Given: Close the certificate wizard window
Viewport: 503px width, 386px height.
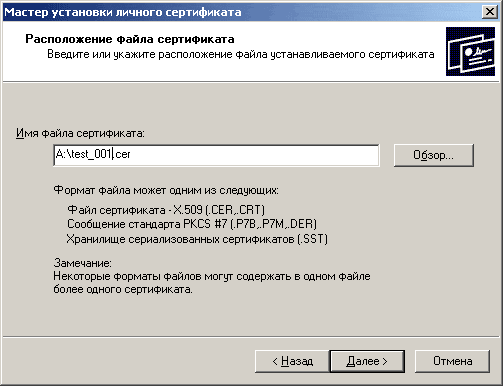Looking at the screenshot, I should coord(490,12).
